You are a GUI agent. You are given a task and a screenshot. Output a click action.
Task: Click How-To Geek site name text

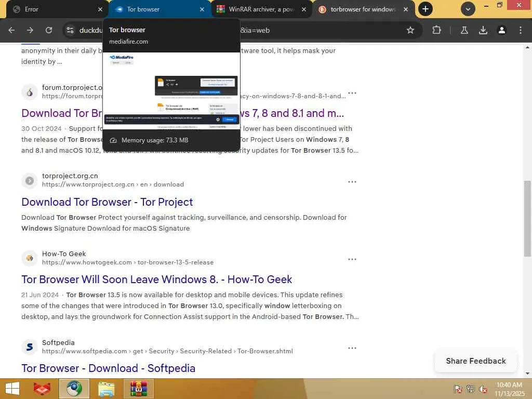64,254
